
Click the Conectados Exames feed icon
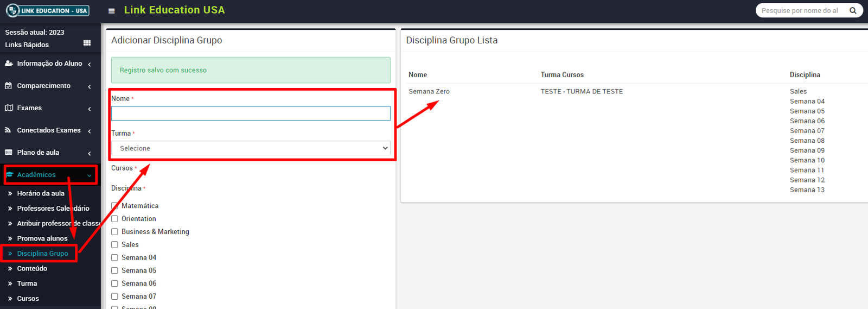coord(9,130)
